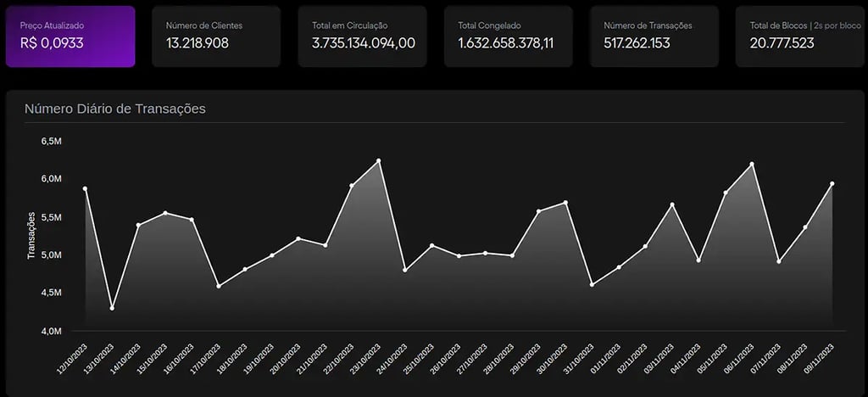Select the 28/10/2023 data point
This screenshot has height=397, width=868.
pos(512,255)
